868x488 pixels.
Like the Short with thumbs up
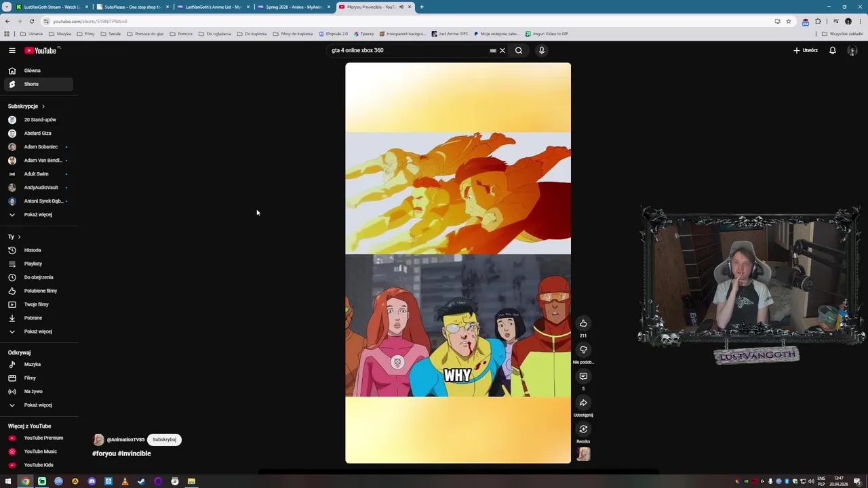(583, 323)
